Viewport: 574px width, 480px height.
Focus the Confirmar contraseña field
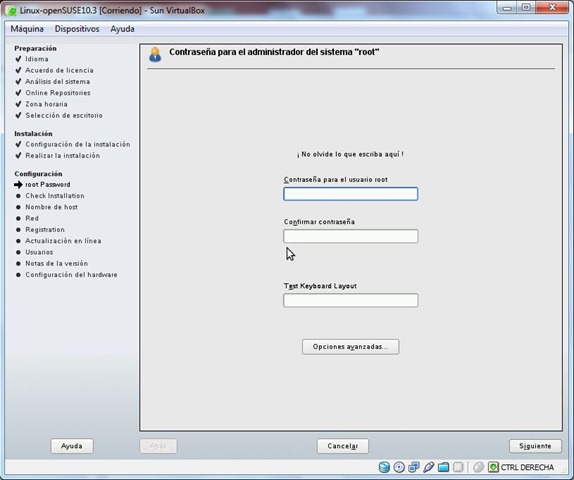click(x=350, y=236)
